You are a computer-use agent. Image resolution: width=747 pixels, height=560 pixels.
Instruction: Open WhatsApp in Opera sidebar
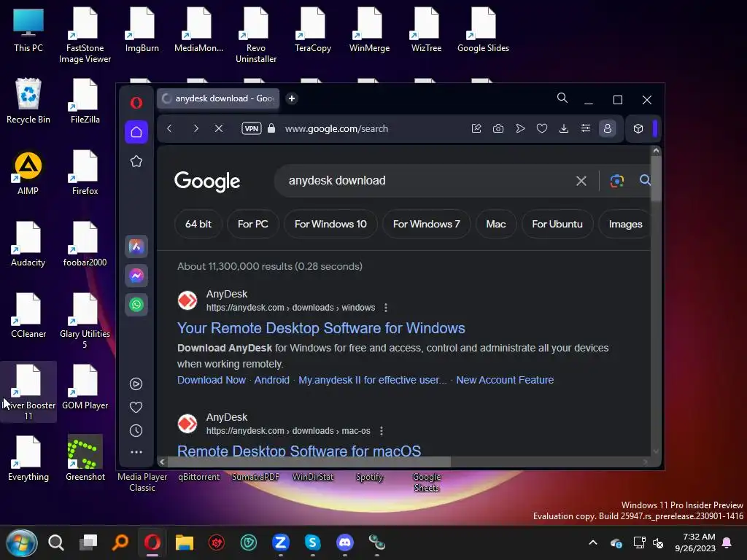click(136, 305)
